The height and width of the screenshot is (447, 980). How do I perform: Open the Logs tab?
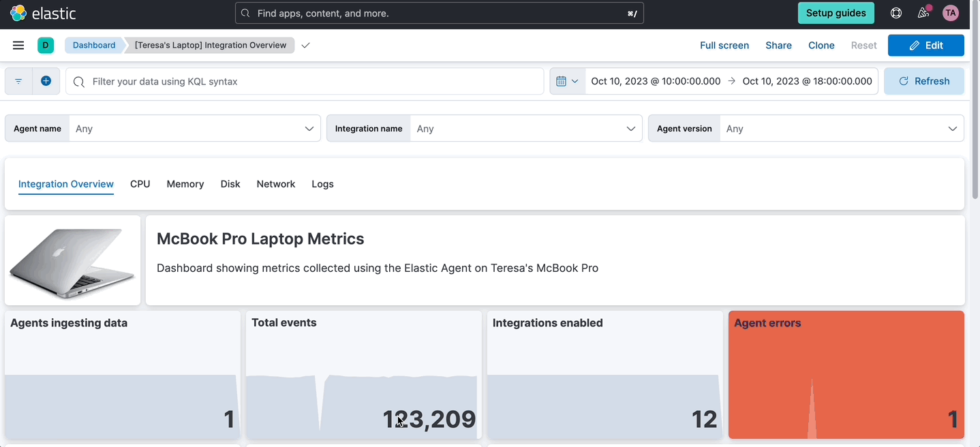click(322, 184)
